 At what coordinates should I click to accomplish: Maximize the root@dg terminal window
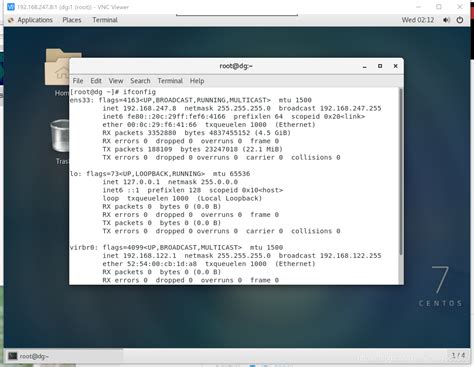click(x=380, y=66)
